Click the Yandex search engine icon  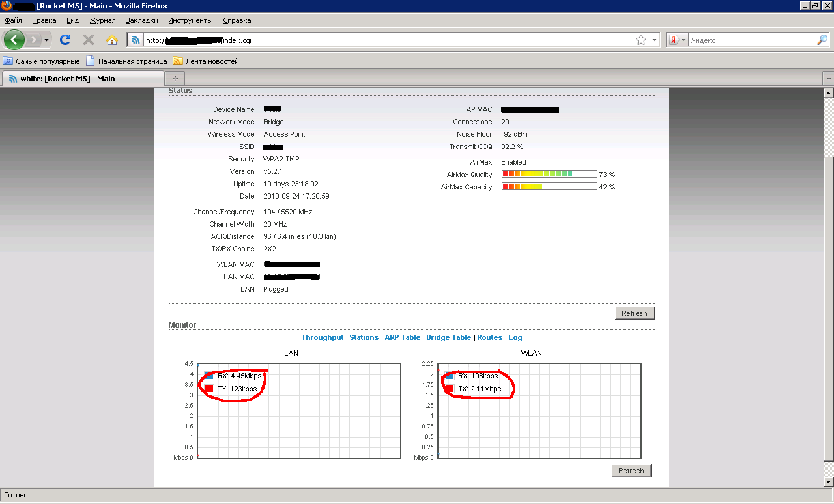tap(674, 40)
